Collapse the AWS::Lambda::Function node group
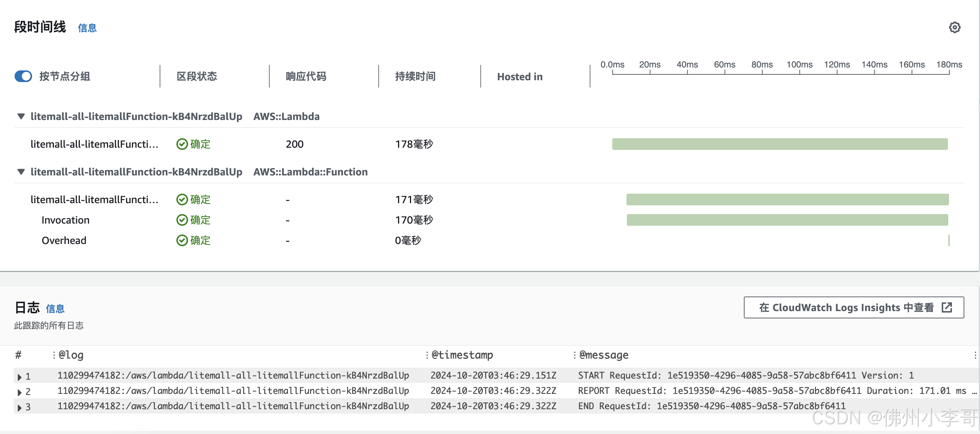 point(21,172)
